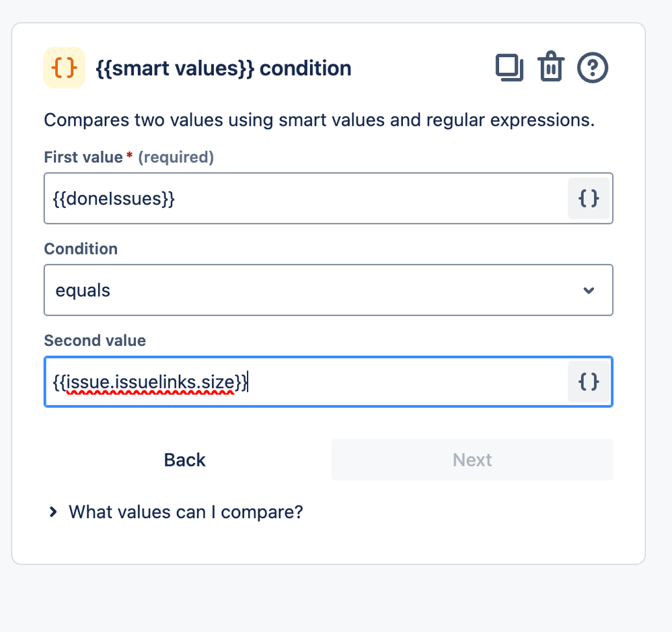Go back with the Back button
This screenshot has width=672, height=632.
185,460
